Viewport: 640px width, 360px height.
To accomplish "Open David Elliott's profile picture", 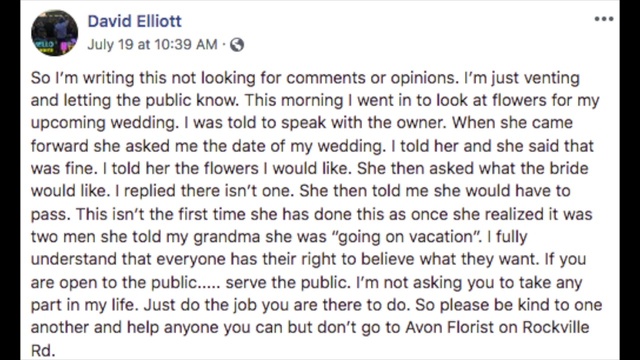I will (54, 33).
